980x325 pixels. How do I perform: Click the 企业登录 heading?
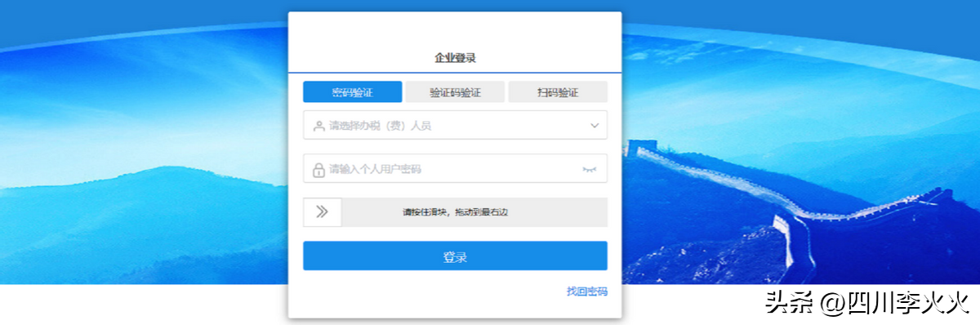pos(455,58)
